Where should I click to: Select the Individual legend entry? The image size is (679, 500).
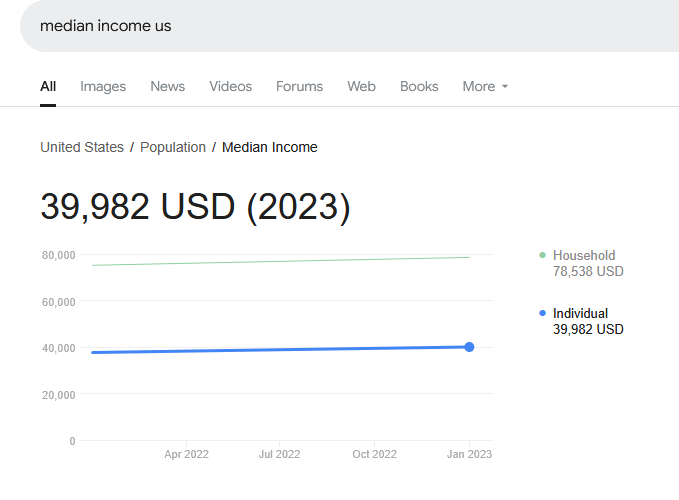(580, 314)
